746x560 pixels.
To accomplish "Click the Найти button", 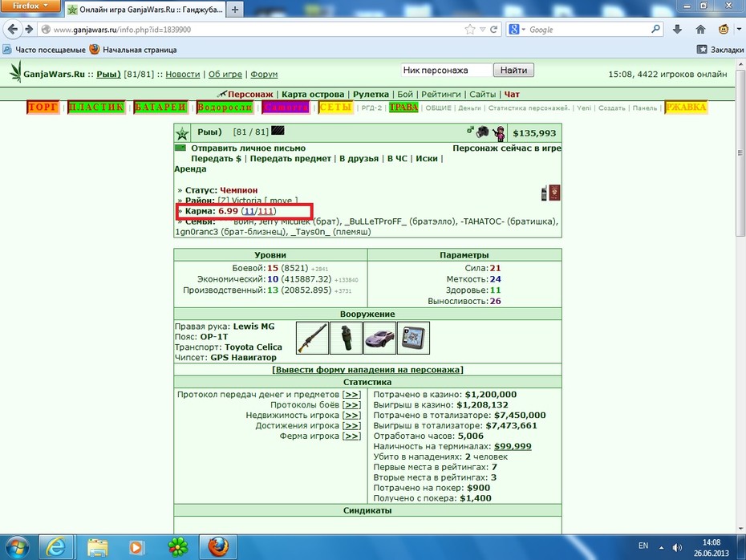I will coord(513,70).
